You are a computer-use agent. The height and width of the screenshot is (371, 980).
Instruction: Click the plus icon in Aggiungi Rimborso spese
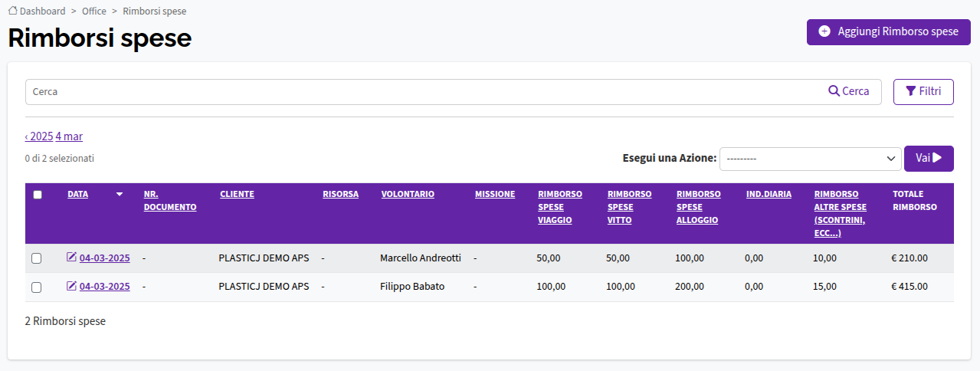pyautogui.click(x=824, y=31)
